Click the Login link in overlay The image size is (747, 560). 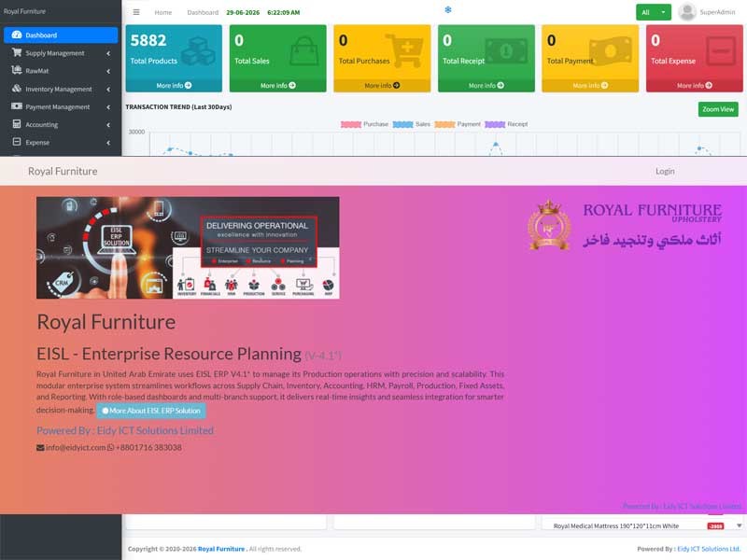pos(665,171)
